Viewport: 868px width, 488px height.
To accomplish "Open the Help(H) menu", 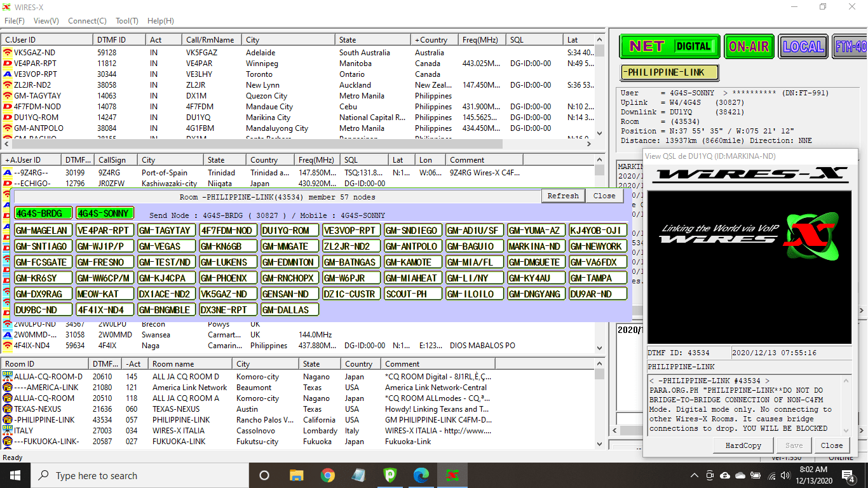I will point(161,21).
